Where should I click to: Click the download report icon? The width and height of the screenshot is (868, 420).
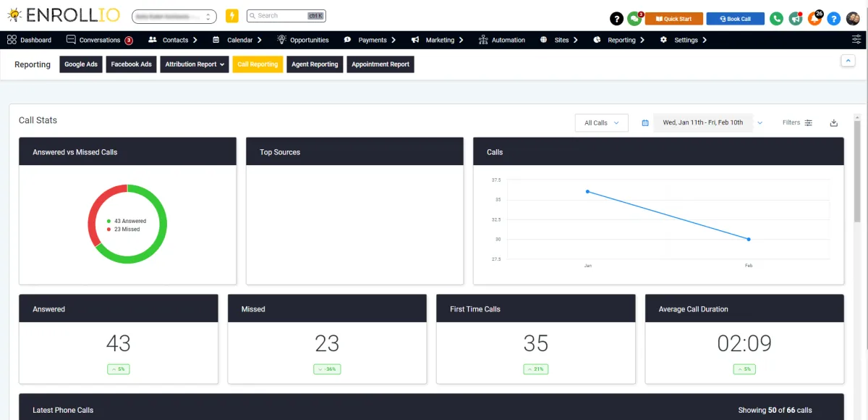(x=833, y=123)
